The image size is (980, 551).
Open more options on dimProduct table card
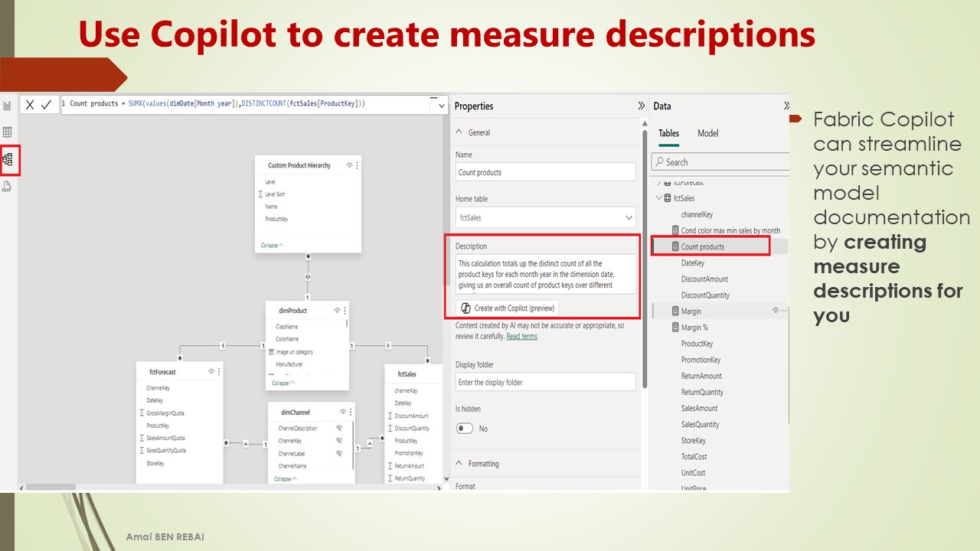click(345, 311)
